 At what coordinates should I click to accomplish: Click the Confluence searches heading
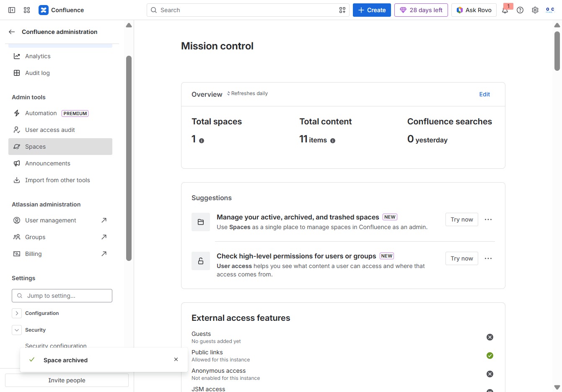pyautogui.click(x=450, y=121)
